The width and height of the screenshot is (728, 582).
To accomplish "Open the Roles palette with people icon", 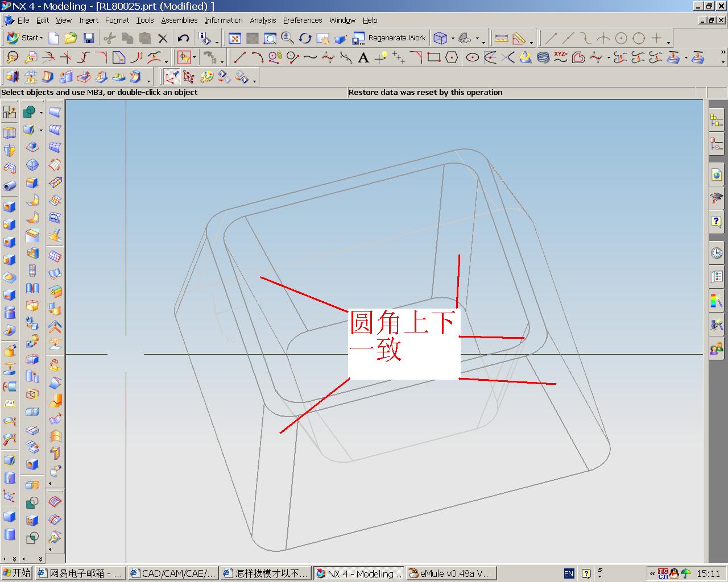I will point(717,348).
